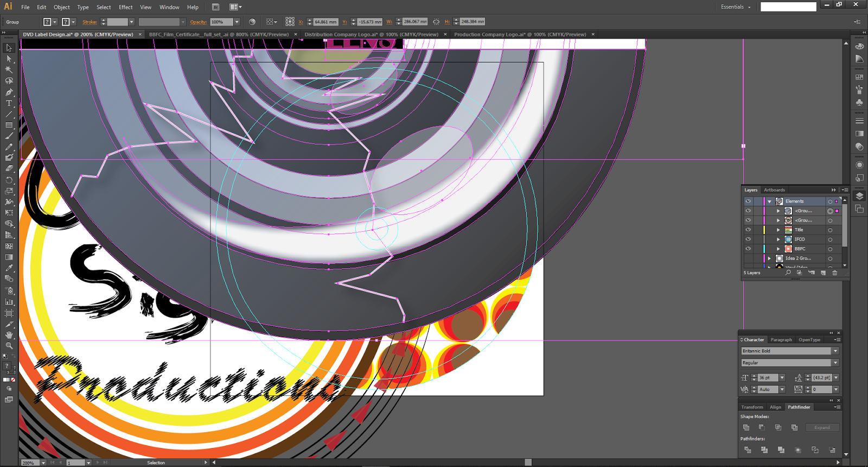Click the search field beside Essentials
This screenshot has height=467, width=868.
[788, 7]
